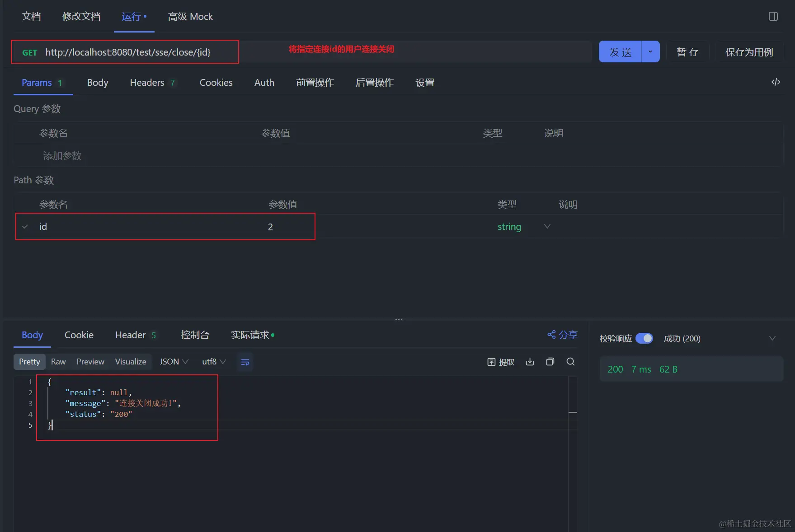Click the 发送 button
The height and width of the screenshot is (532, 795).
tap(620, 52)
